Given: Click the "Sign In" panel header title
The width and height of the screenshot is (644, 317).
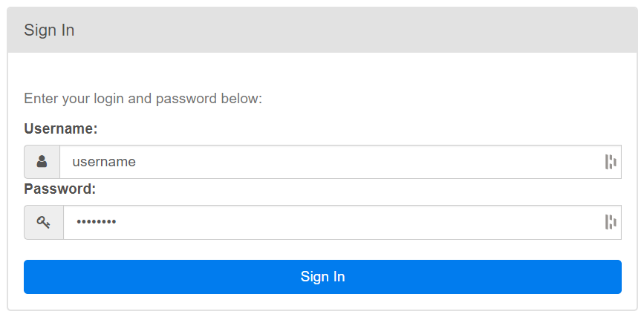Looking at the screenshot, I should [49, 30].
